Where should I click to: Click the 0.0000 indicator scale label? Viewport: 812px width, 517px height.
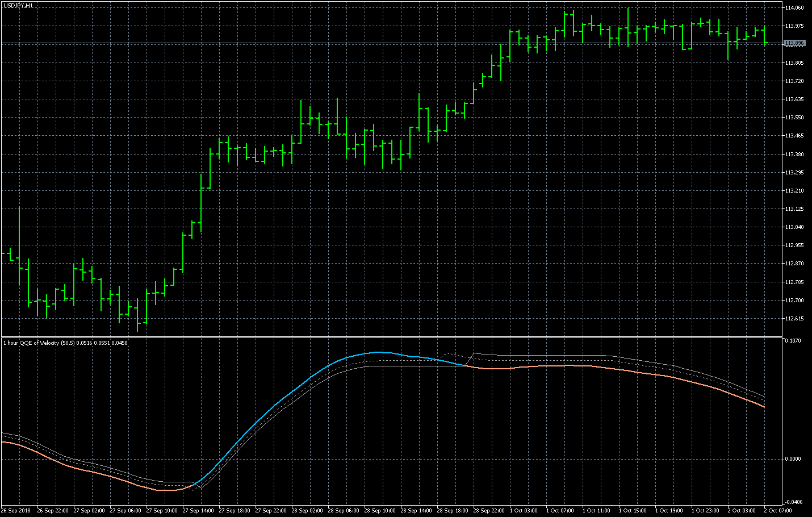point(793,459)
